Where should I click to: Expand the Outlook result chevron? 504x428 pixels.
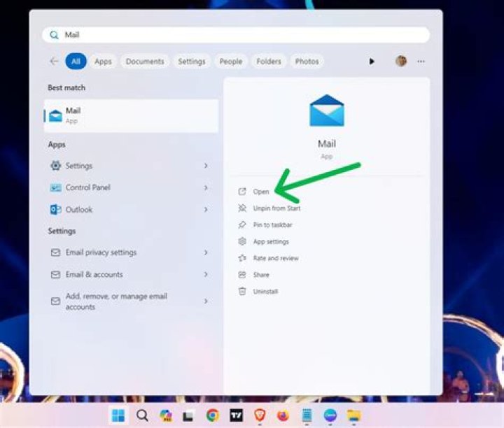coord(206,209)
